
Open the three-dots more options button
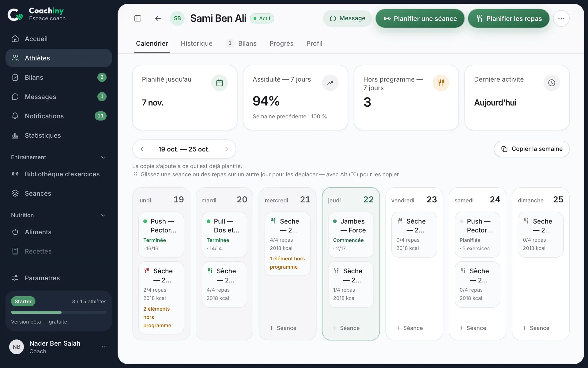pyautogui.click(x=561, y=18)
